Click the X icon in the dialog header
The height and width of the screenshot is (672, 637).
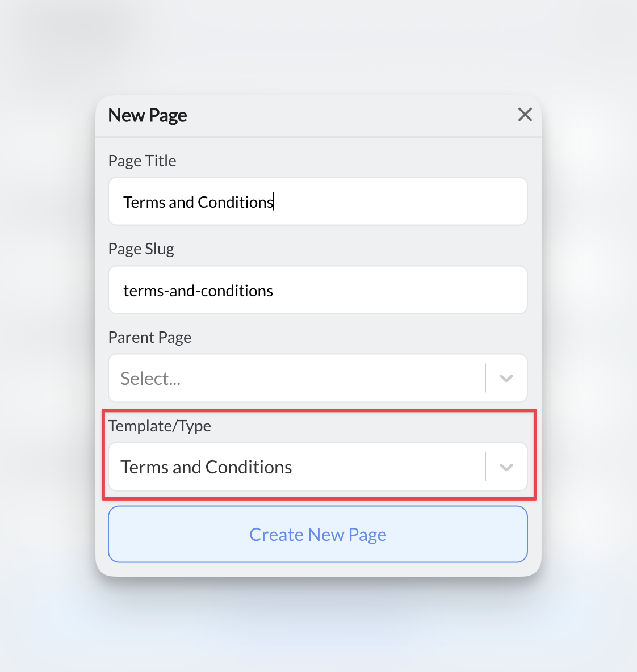pos(525,115)
